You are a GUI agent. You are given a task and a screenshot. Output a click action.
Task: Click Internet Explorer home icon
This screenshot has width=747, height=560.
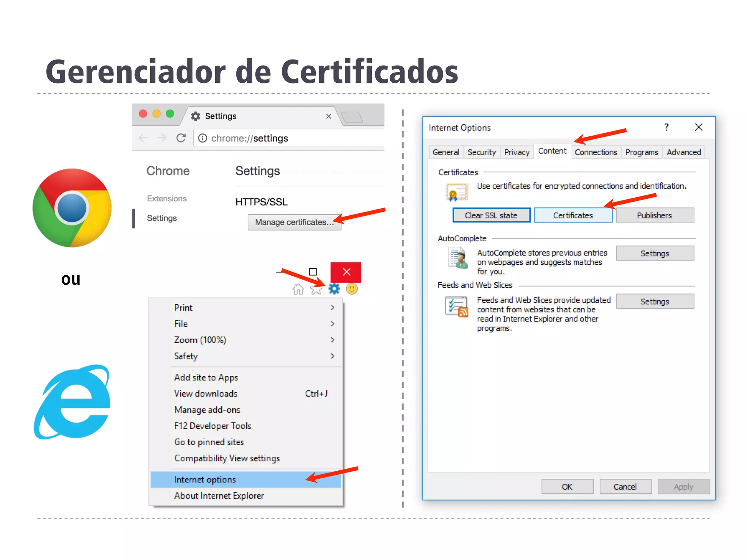pyautogui.click(x=298, y=289)
